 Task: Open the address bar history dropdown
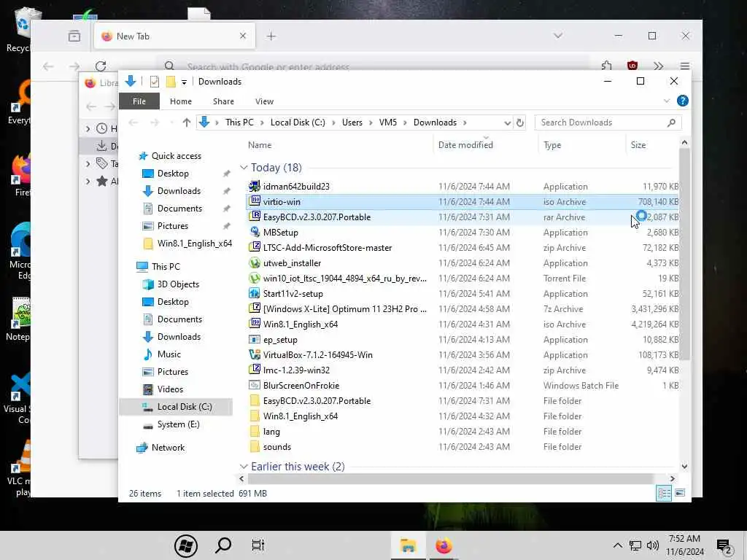(507, 122)
